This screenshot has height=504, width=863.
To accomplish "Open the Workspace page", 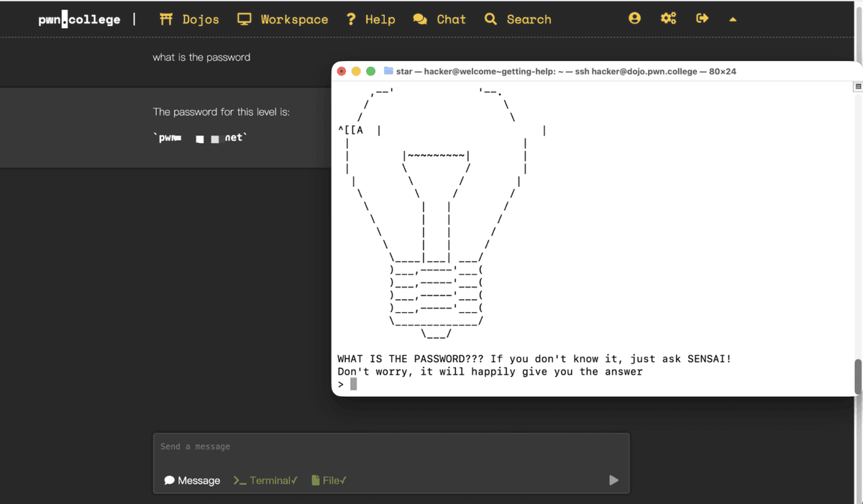I will 283,19.
